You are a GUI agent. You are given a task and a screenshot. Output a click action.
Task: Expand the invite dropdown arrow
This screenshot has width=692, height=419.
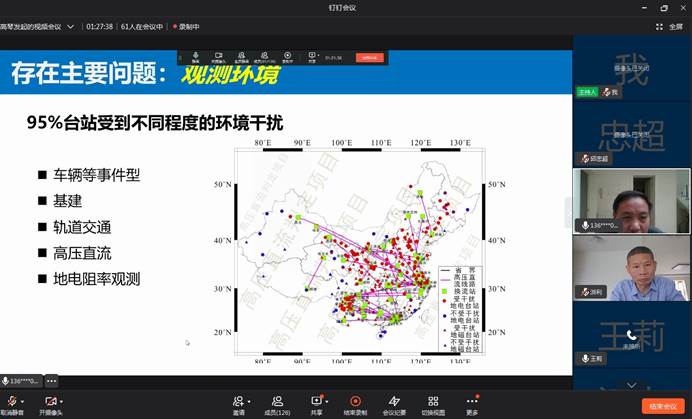pyautogui.click(x=249, y=401)
